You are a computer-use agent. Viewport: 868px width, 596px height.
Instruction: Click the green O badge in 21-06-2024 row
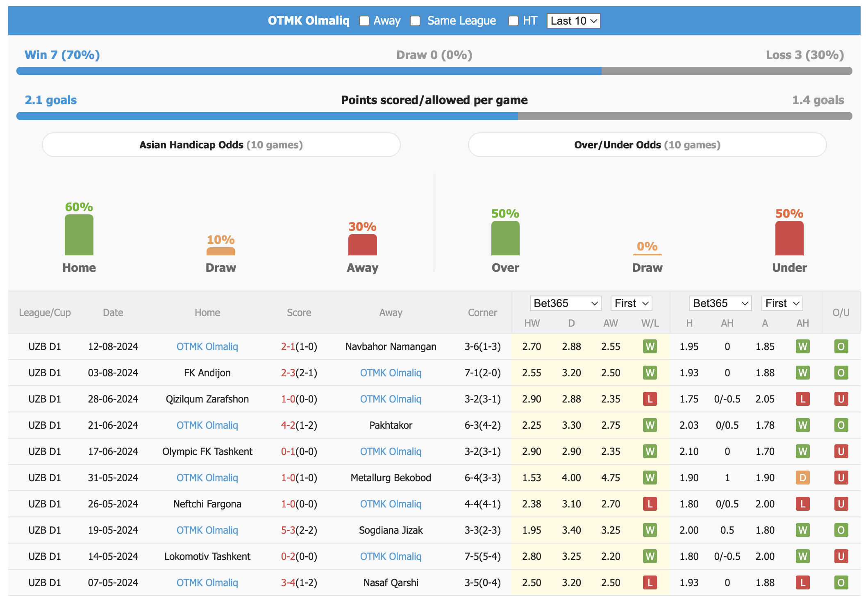coord(841,425)
